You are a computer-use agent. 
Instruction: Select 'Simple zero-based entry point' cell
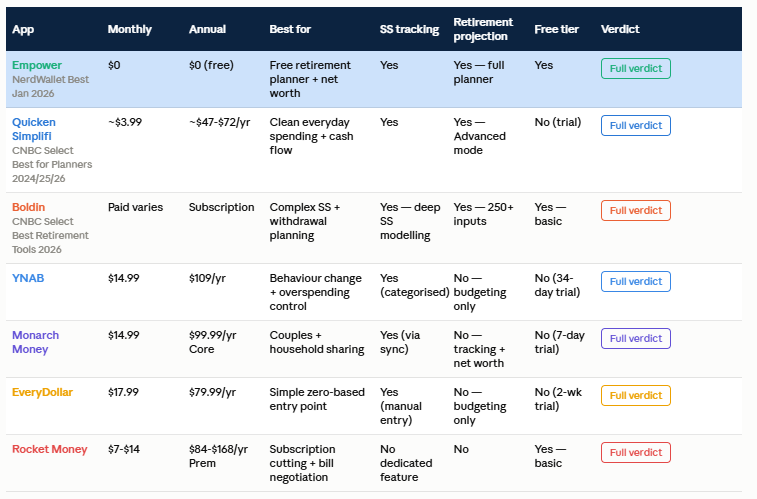[317, 399]
